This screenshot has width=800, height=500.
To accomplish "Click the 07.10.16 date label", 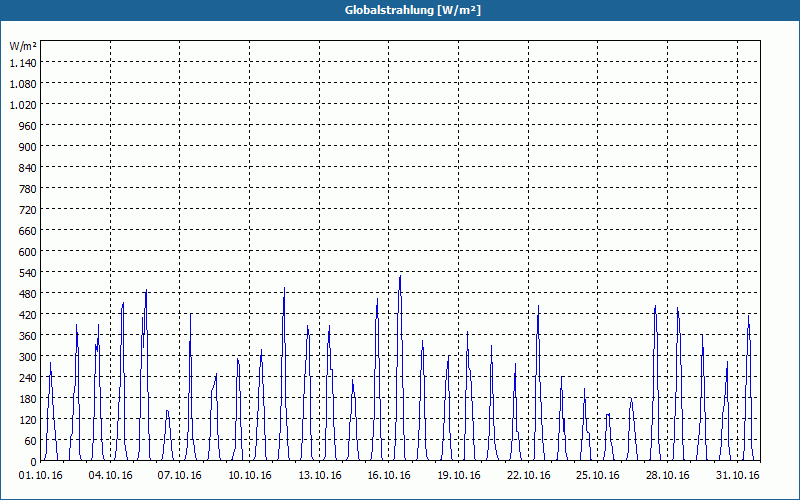I will (x=180, y=475).
